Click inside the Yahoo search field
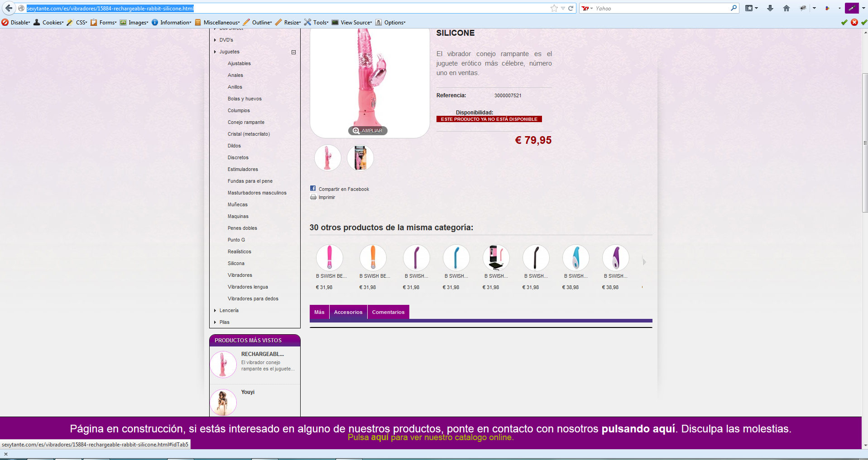This screenshot has width=868, height=460. coord(661,8)
